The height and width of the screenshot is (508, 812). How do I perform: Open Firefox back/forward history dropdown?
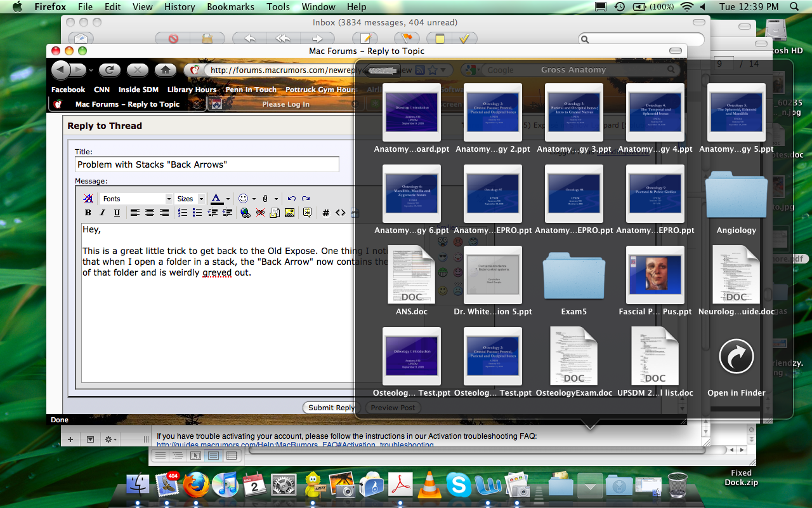click(91, 70)
